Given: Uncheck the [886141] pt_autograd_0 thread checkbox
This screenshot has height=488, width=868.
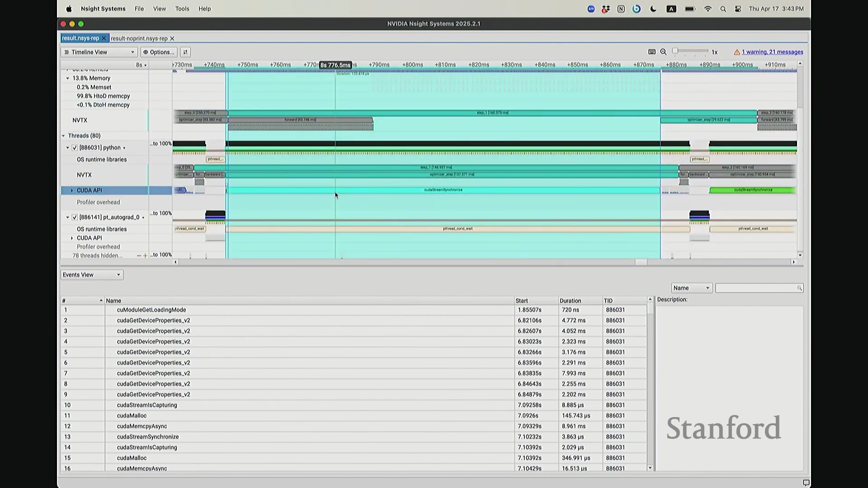Looking at the screenshot, I should point(75,217).
